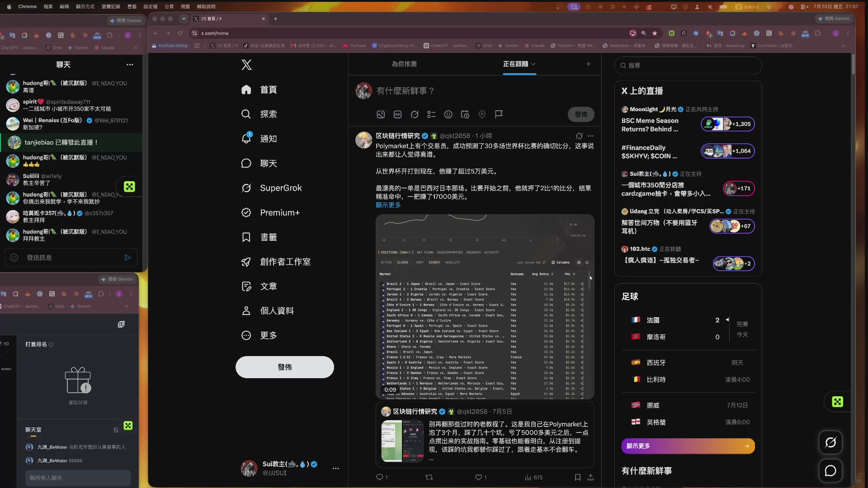Image resolution: width=868 pixels, height=488 pixels.
Task: Open the 顯示方式 menu in menu bar
Action: [x=85, y=7]
